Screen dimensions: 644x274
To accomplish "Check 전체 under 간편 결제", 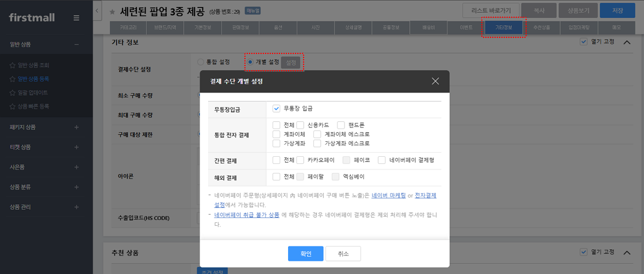I will 276,160.
